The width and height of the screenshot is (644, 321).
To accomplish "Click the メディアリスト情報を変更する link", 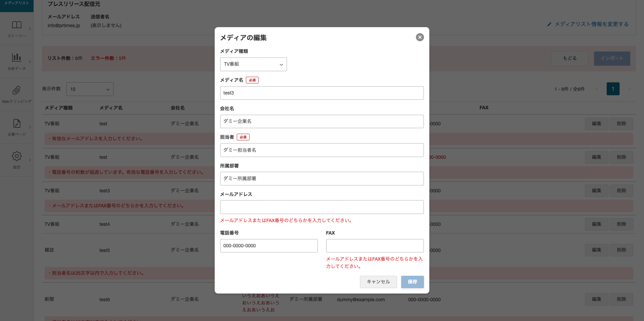I will (591, 24).
